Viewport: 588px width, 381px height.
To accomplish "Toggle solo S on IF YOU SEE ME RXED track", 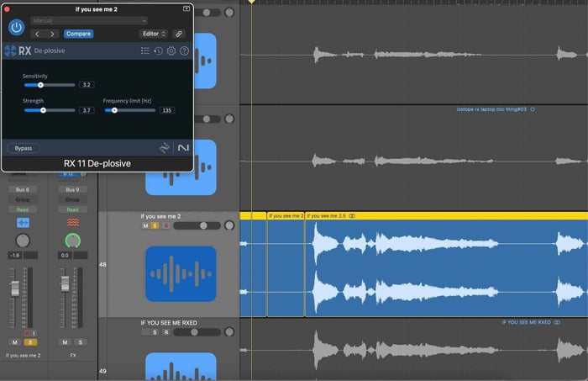I will [155, 332].
